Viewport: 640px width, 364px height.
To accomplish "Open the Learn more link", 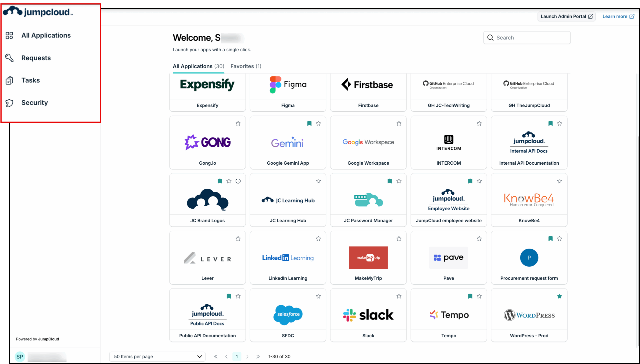I will tap(618, 16).
